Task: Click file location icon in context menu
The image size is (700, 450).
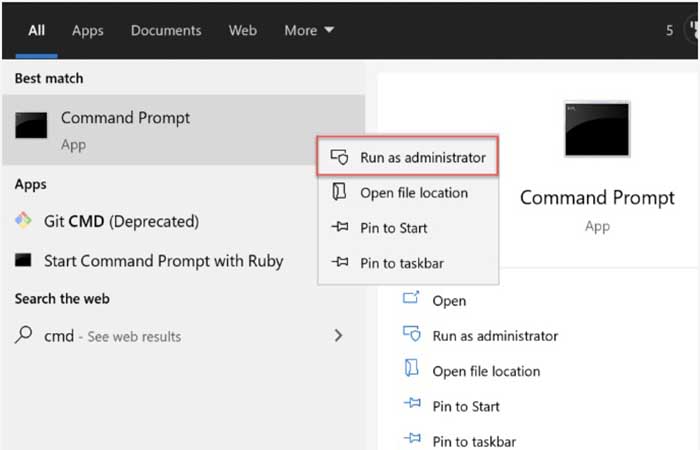Action: [339, 192]
